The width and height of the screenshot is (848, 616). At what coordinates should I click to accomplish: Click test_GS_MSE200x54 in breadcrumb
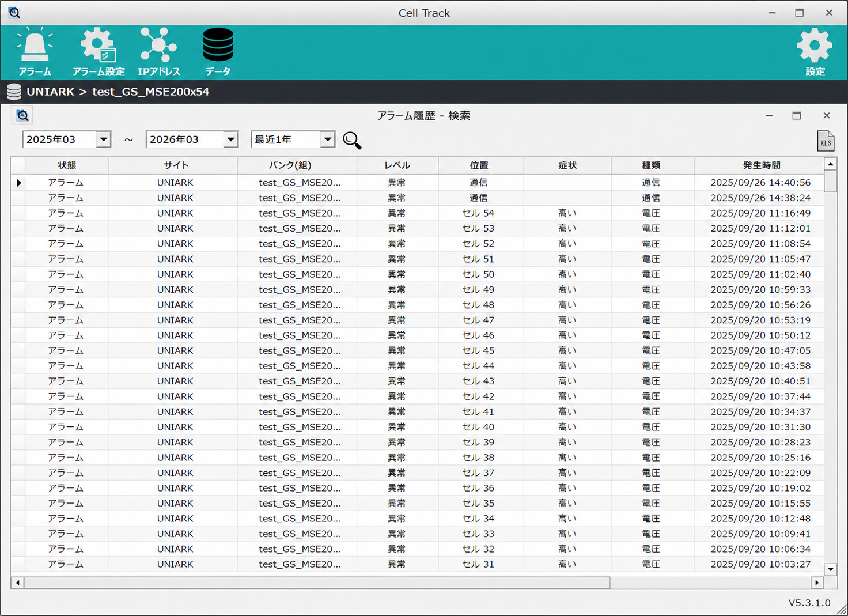pos(150,92)
